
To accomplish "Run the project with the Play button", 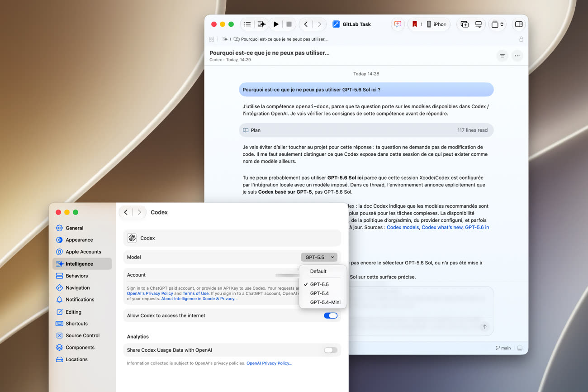I will point(276,24).
